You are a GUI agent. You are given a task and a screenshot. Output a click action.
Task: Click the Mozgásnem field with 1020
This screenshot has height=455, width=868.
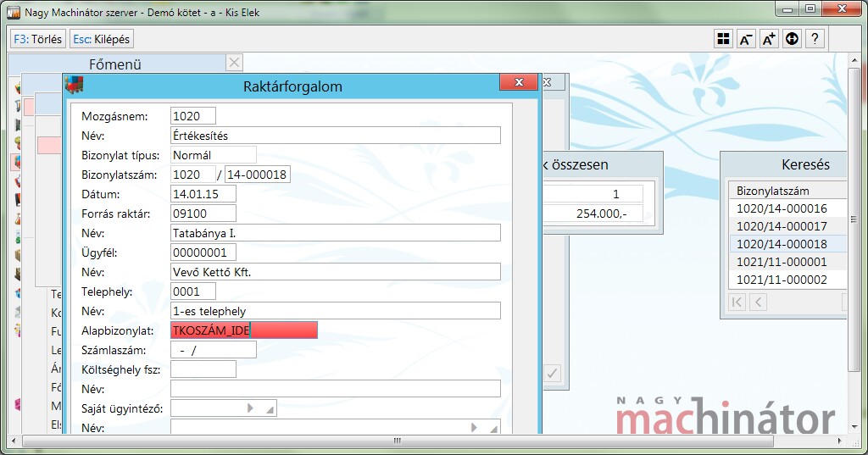tap(193, 116)
